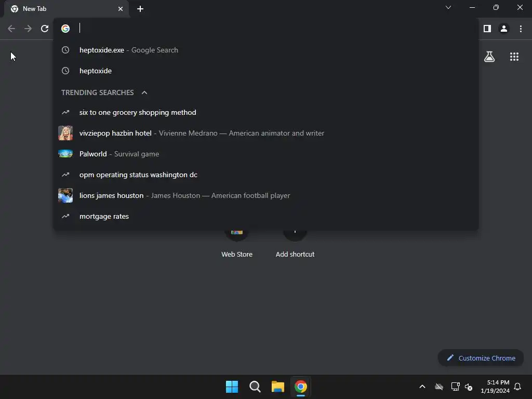This screenshot has width=532, height=399.
Task: Click the Customize Chrome button
Action: [x=481, y=358]
